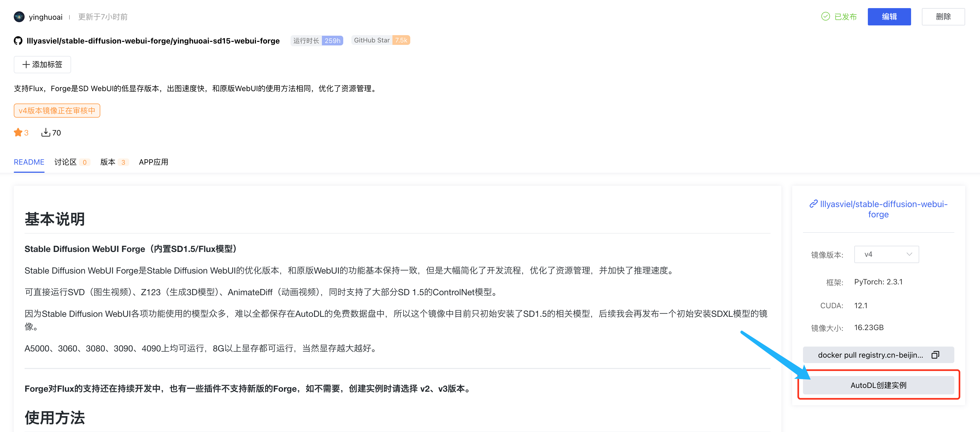Image resolution: width=980 pixels, height=432 pixels.
Task: Click the project description line starting 支持Flux
Action: (x=196, y=88)
